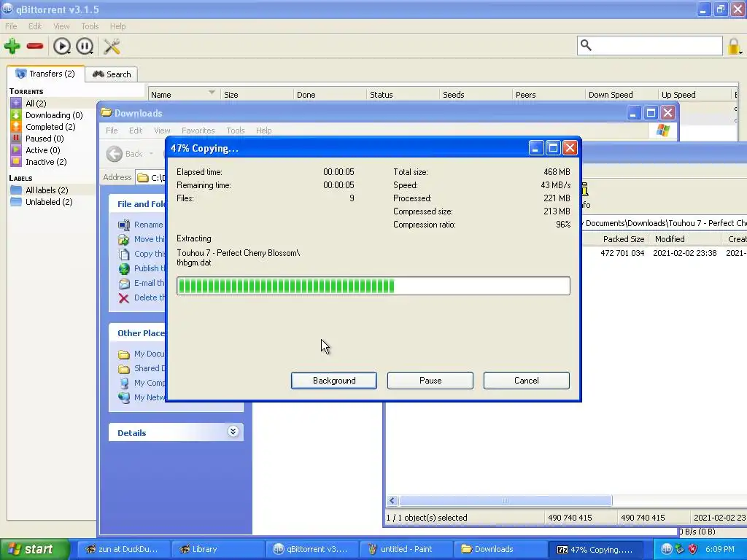Click the Pause toolbar icon in qBittorrent
The width and height of the screenshot is (747, 560).
[85, 46]
